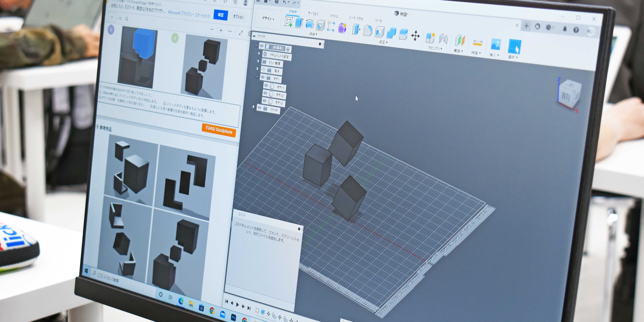Zoom in the PDF with plus
The height and width of the screenshot is (322, 644).
221,31
